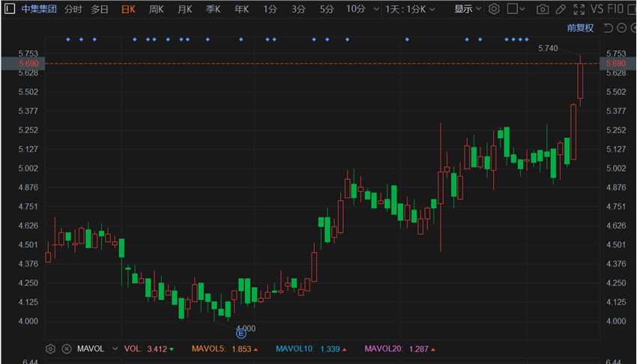The width and height of the screenshot is (637, 364).
Task: Click the MAVOL20 1.287 label
Action: (x=399, y=349)
